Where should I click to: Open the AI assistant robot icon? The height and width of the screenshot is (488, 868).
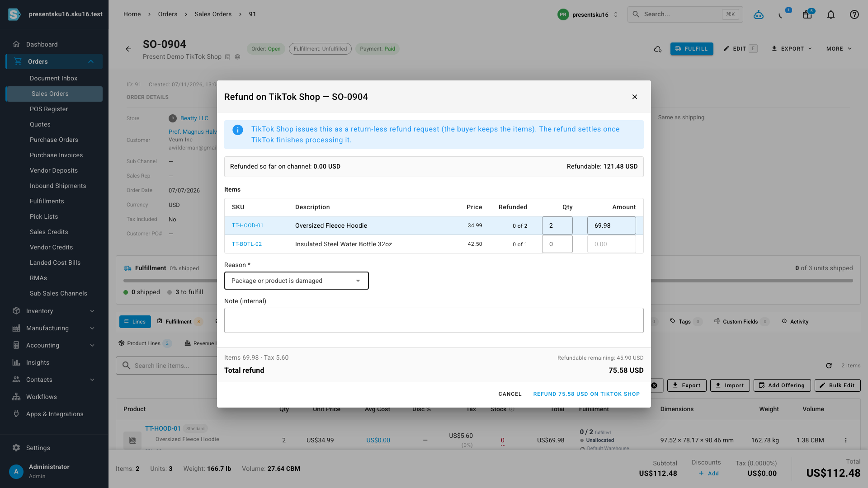coord(759,14)
